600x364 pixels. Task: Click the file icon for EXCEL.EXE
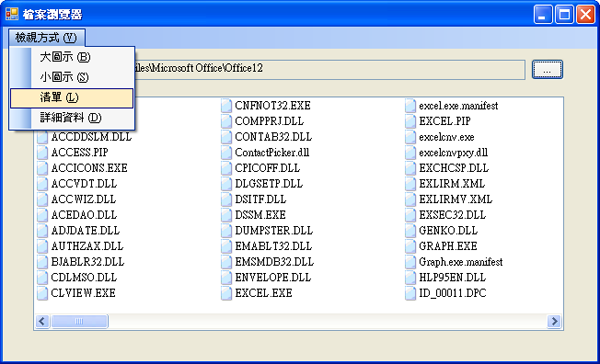[227, 293]
